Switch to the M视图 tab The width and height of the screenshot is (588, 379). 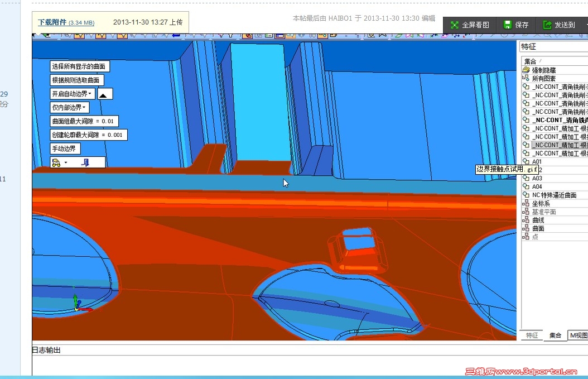579,335
